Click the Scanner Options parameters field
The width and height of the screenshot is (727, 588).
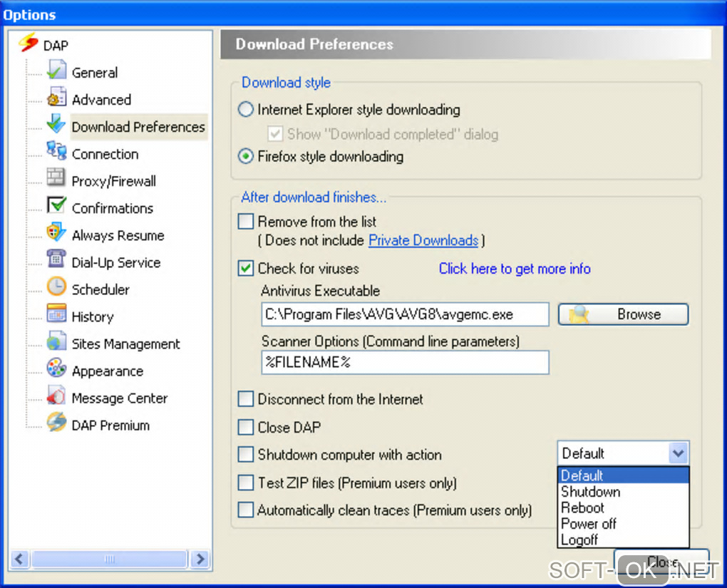(406, 362)
